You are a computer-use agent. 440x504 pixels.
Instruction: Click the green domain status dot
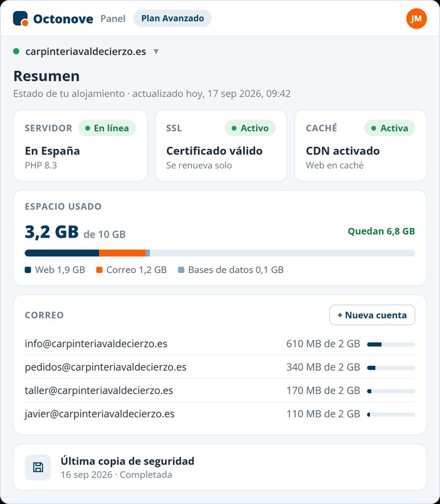[x=16, y=51]
